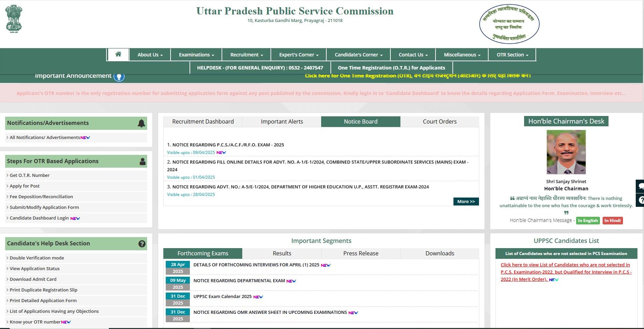The width and height of the screenshot is (644, 329).
Task: Open Notice Regarding Departmental Exam
Action: (x=239, y=281)
